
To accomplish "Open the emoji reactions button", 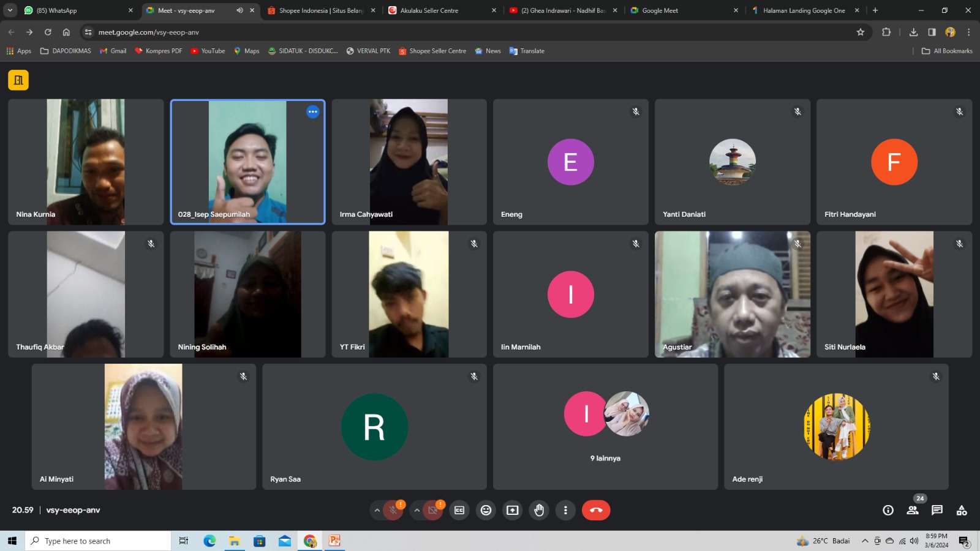I will [486, 510].
